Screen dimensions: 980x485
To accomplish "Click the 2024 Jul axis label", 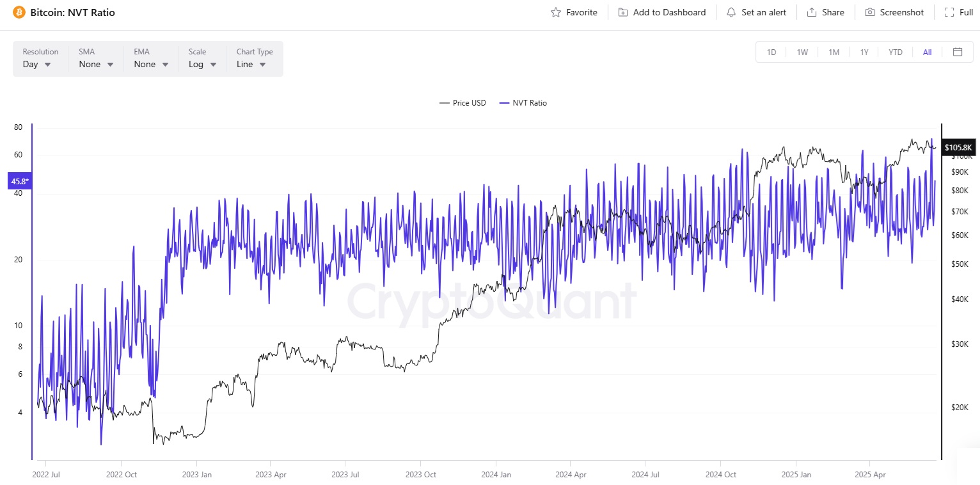I will click(645, 475).
